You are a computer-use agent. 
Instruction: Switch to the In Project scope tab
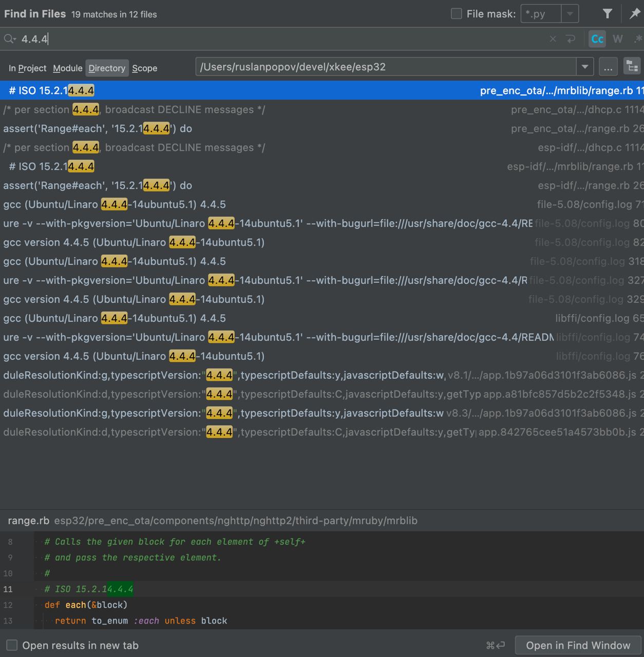pyautogui.click(x=28, y=68)
